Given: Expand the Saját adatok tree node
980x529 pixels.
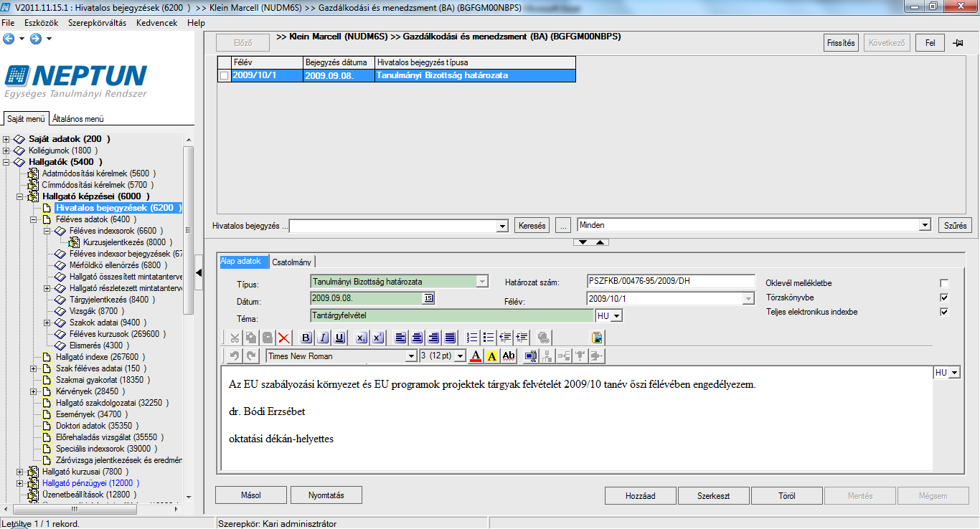Looking at the screenshot, I should point(6,139).
